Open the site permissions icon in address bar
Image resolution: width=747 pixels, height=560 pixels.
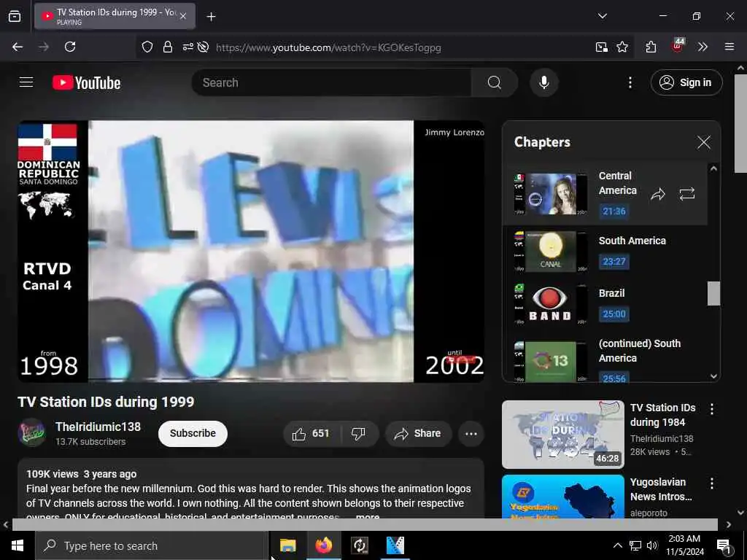pos(187,47)
